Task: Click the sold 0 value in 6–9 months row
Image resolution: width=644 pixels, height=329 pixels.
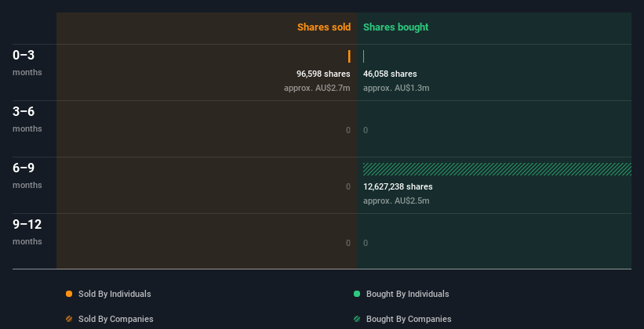Action: pos(348,186)
